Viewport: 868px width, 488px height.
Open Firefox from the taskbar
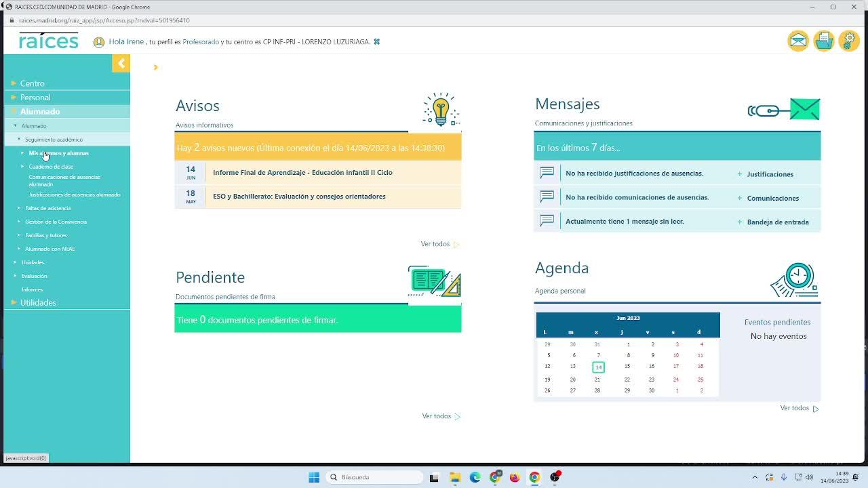(515, 477)
